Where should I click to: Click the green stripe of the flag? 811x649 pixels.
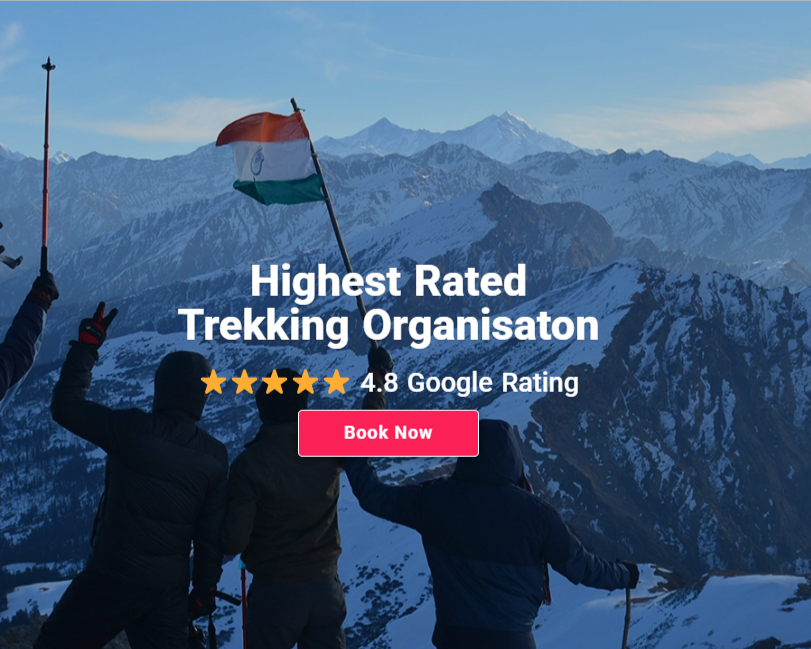280,190
